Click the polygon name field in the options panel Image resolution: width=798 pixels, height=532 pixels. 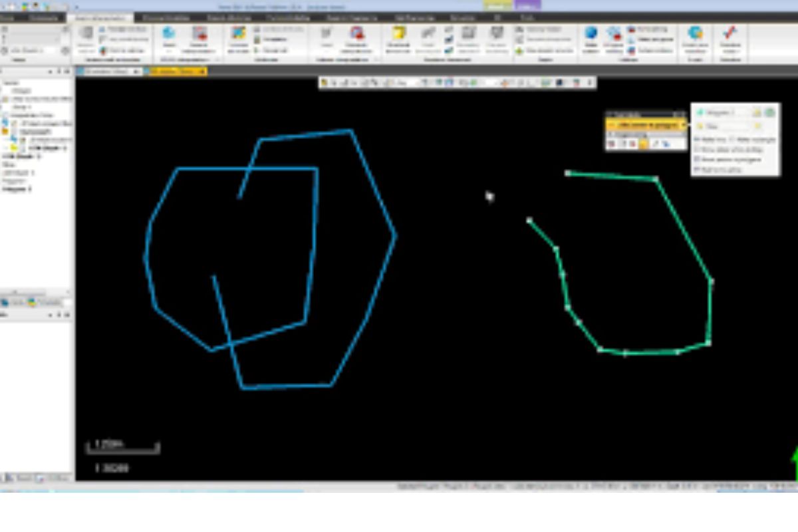[x=728, y=113]
